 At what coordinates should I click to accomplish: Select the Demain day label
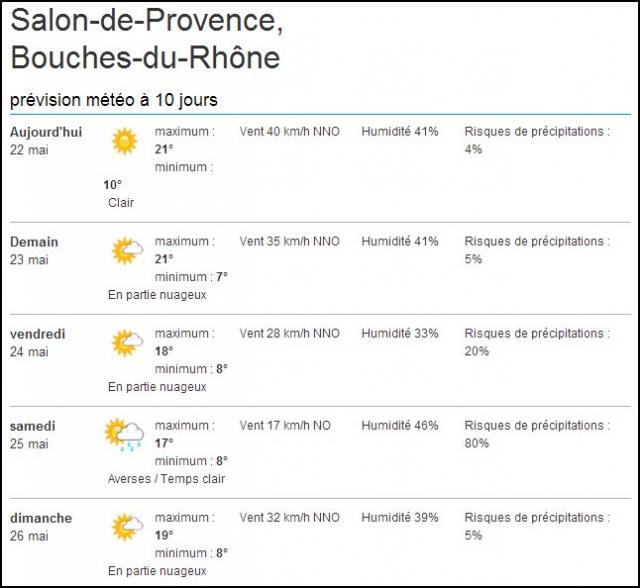point(34,242)
